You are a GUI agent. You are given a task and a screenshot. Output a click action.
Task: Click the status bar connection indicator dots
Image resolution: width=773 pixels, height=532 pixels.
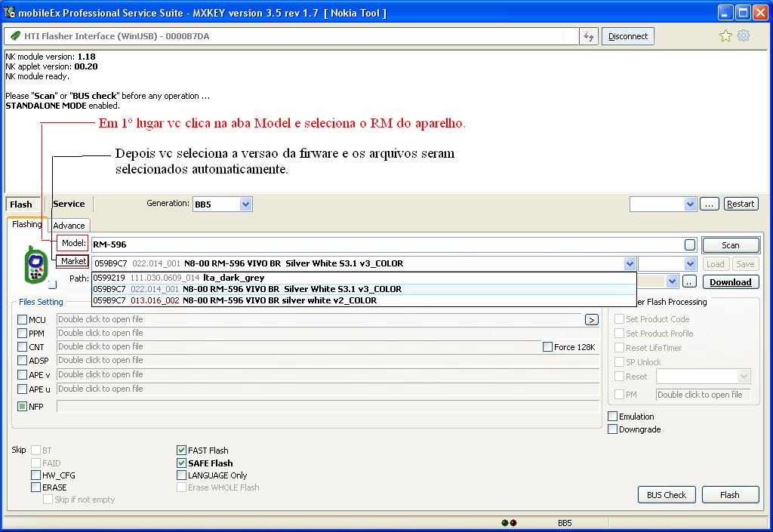(x=510, y=523)
